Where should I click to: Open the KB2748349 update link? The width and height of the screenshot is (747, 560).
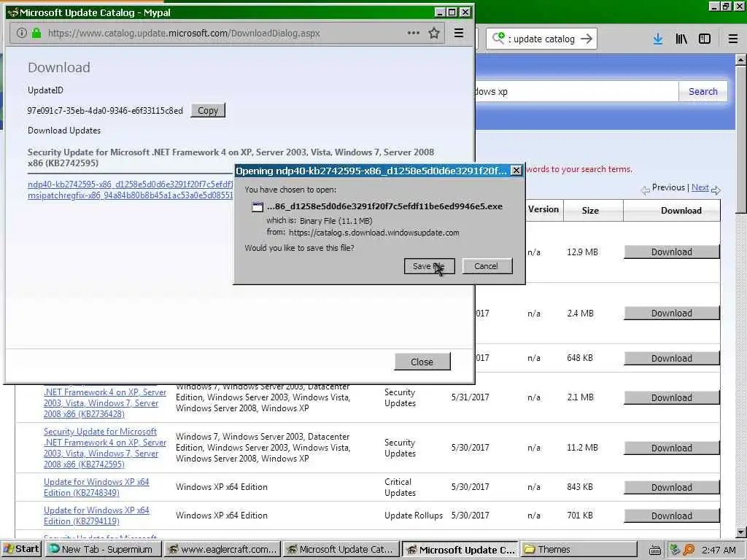(96, 487)
